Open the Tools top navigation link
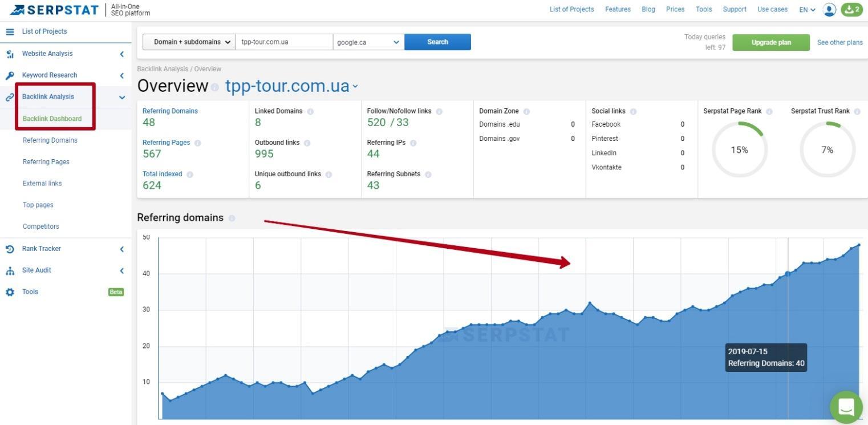Image resolution: width=868 pixels, height=425 pixels. click(704, 9)
